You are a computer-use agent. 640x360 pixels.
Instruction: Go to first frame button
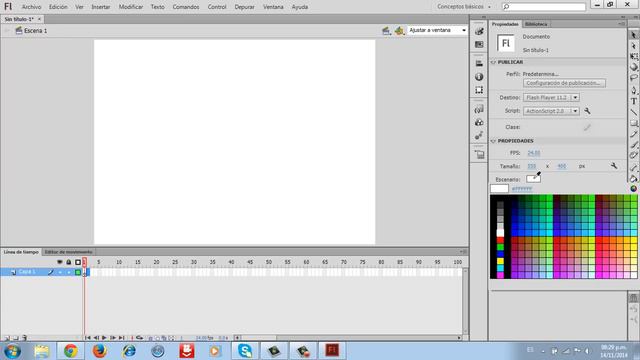pyautogui.click(x=87, y=338)
